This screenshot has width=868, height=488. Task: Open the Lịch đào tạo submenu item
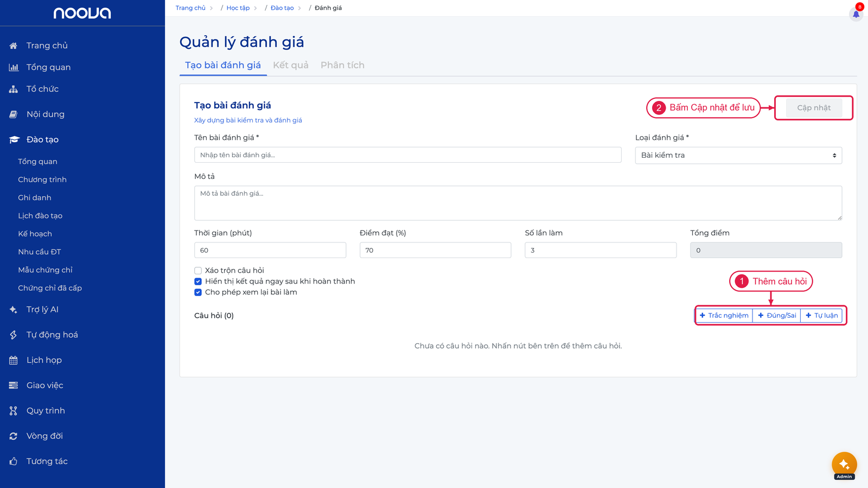40,216
